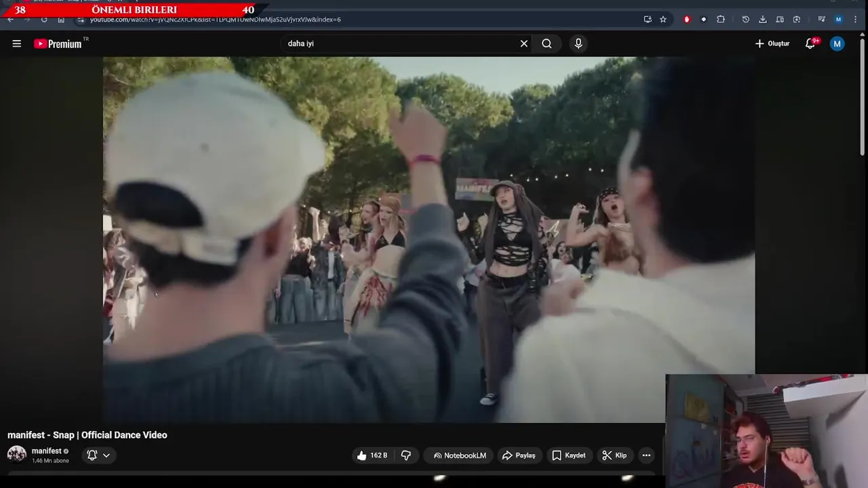Open the white diamond extension icon
The image size is (868, 488).
[704, 19]
